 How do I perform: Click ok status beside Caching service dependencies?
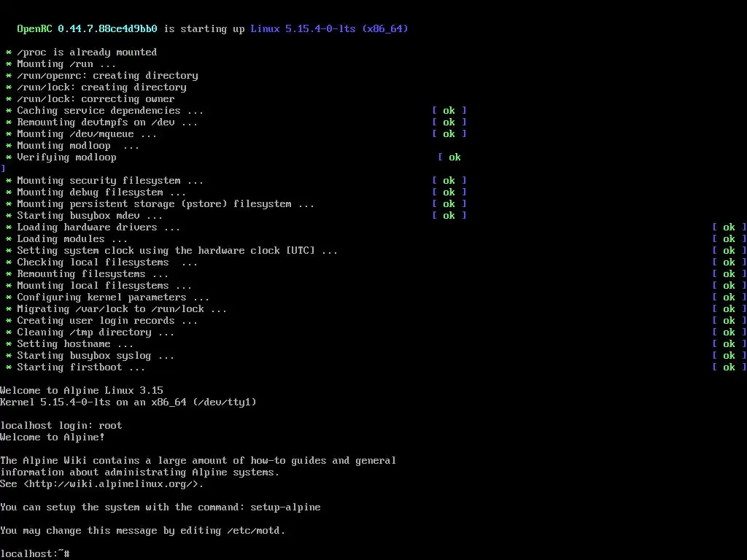449,111
